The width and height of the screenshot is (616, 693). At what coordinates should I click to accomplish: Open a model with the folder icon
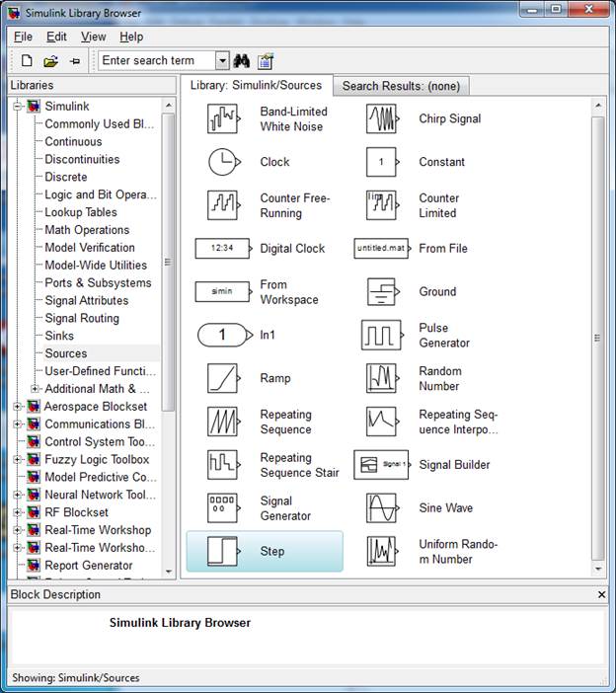(x=50, y=61)
